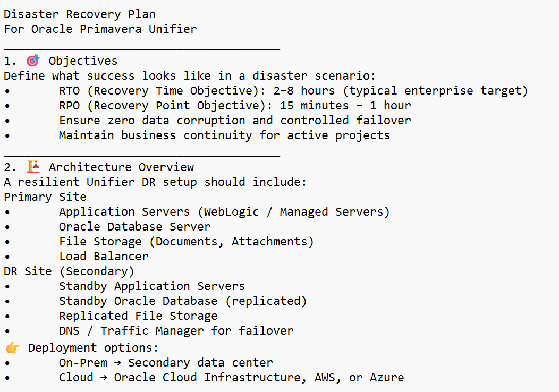Viewport: 559px width, 392px height.
Task: Click the "Objectives" section heading
Action: [83, 61]
